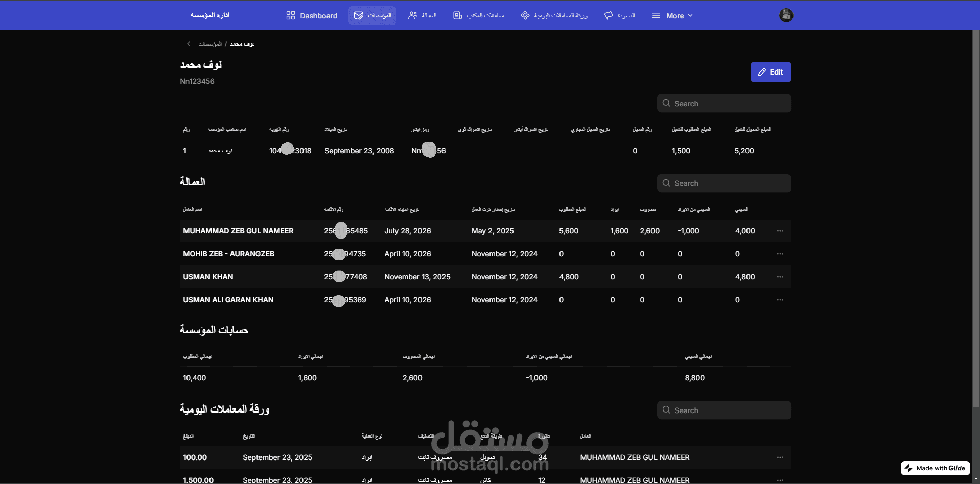Focus the search field in the العمالة section
Viewport: 980px width, 484px height.
click(724, 183)
